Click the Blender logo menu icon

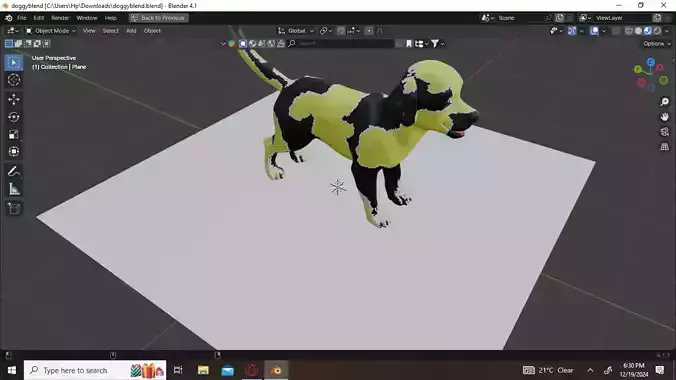[x=9, y=18]
